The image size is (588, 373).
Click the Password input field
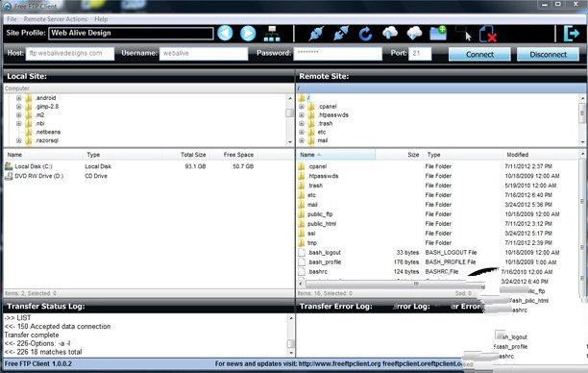tap(337, 53)
